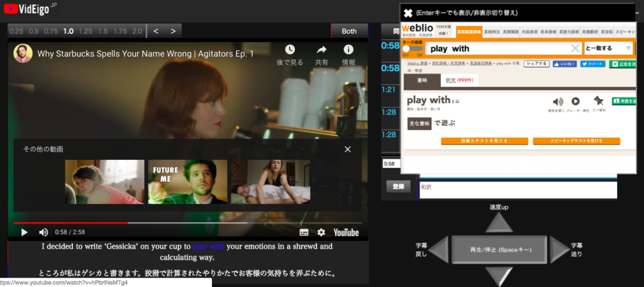The height and width of the screenshot is (287, 644).
Task: Set playback speed to 0.75
Action: [x=51, y=31]
